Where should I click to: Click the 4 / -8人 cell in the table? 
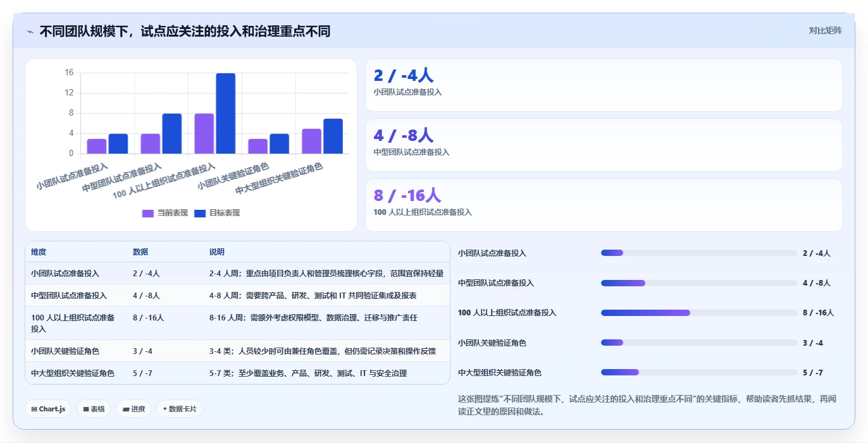coord(146,295)
